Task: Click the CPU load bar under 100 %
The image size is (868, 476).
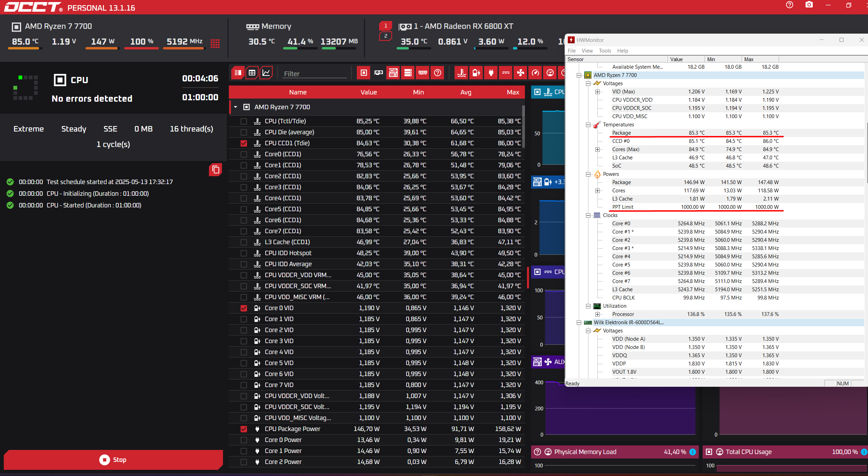Action: point(141,48)
